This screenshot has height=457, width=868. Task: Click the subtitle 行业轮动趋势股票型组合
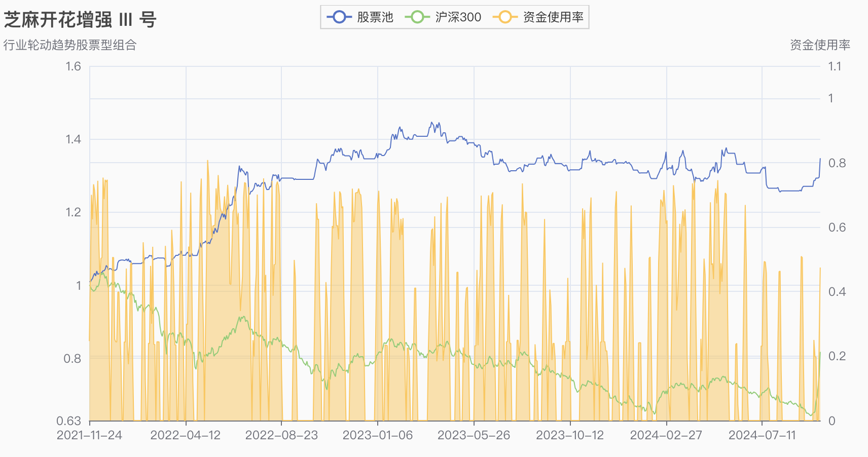[x=70, y=45]
